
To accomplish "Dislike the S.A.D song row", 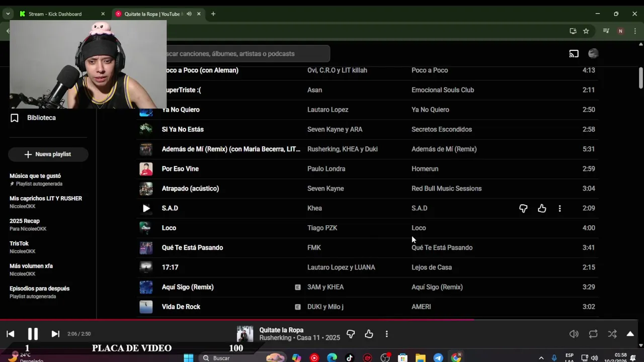I will pyautogui.click(x=523, y=208).
